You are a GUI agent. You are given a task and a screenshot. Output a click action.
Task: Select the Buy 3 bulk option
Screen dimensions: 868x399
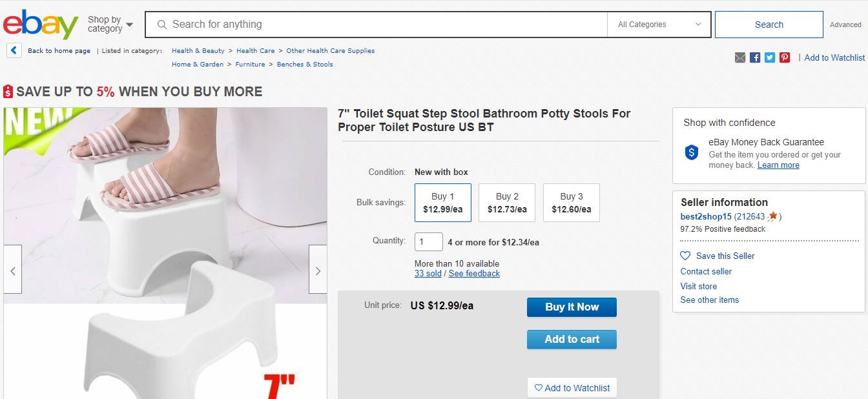tap(572, 203)
